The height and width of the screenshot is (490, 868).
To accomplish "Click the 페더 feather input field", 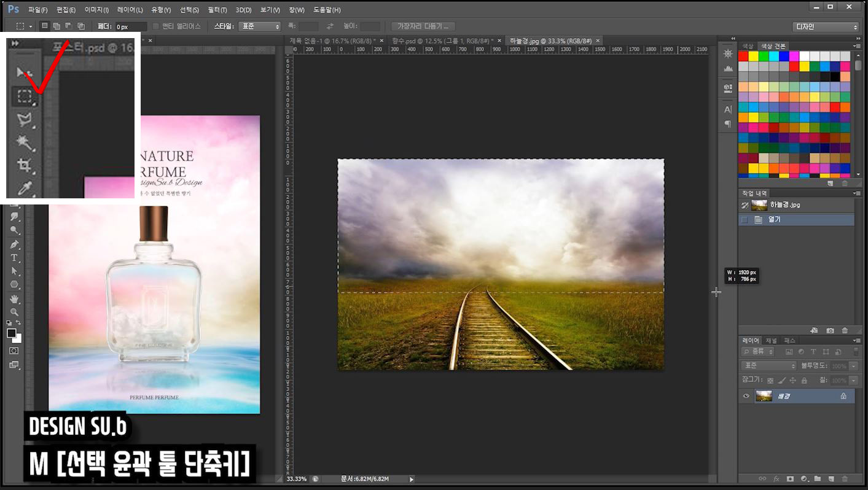I will click(131, 26).
